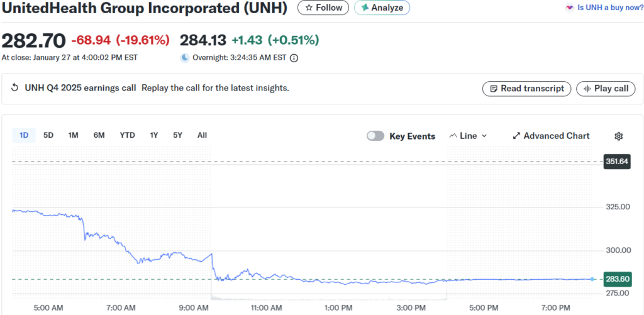Show the YTD chart range
Image resolution: width=644 pixels, height=315 pixels.
[127, 135]
